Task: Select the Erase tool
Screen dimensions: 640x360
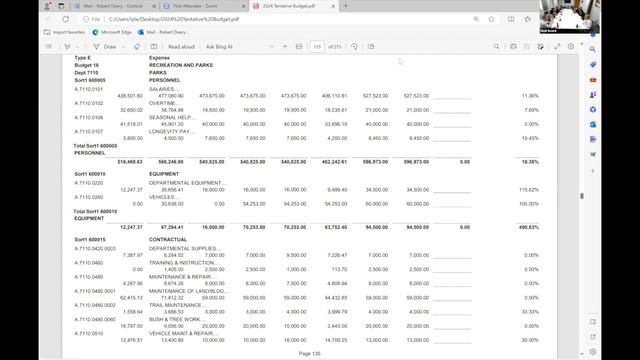Action: (x=137, y=47)
